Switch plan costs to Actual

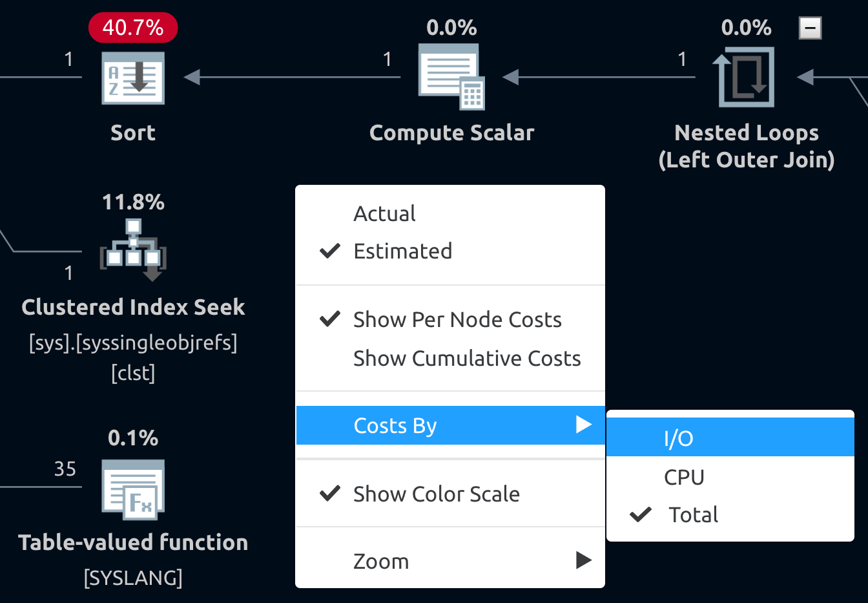(x=384, y=213)
